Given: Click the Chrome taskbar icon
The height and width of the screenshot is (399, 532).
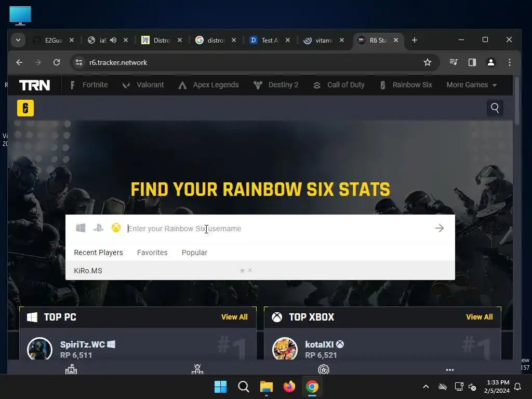Looking at the screenshot, I should pyautogui.click(x=312, y=387).
